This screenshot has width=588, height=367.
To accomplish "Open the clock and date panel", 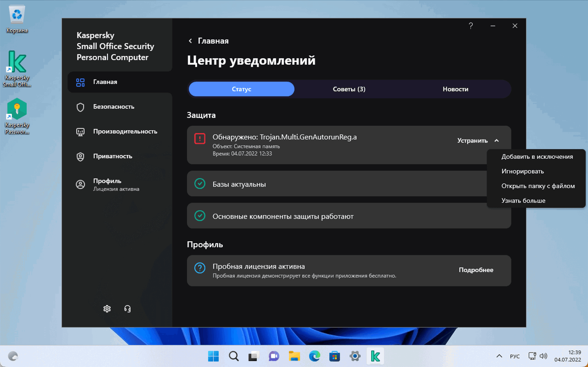I will (x=568, y=356).
